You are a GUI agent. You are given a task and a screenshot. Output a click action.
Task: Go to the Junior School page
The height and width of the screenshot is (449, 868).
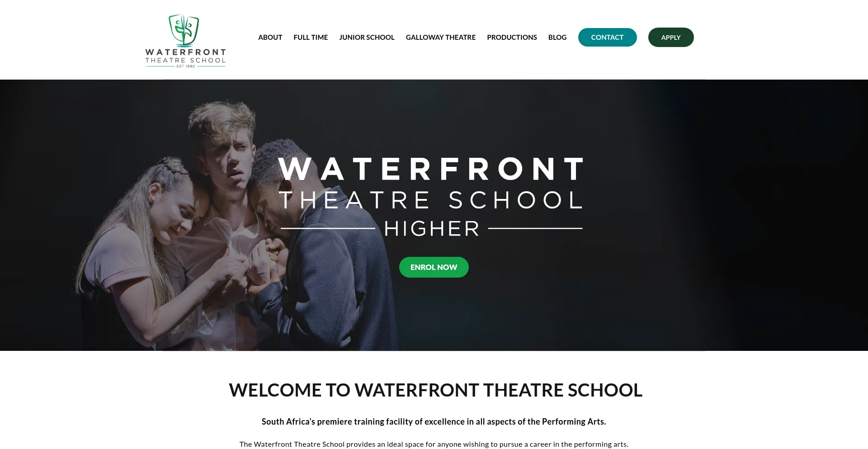click(x=367, y=38)
